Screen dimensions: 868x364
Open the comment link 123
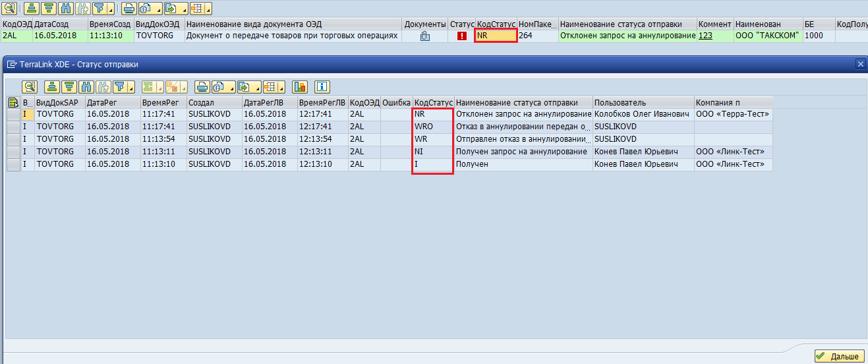pyautogui.click(x=705, y=36)
